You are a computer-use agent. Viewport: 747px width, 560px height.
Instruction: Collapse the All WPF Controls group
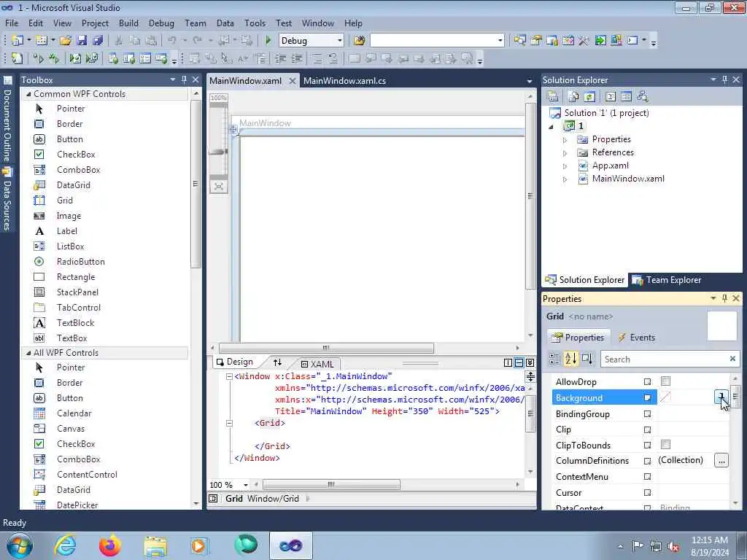point(28,353)
